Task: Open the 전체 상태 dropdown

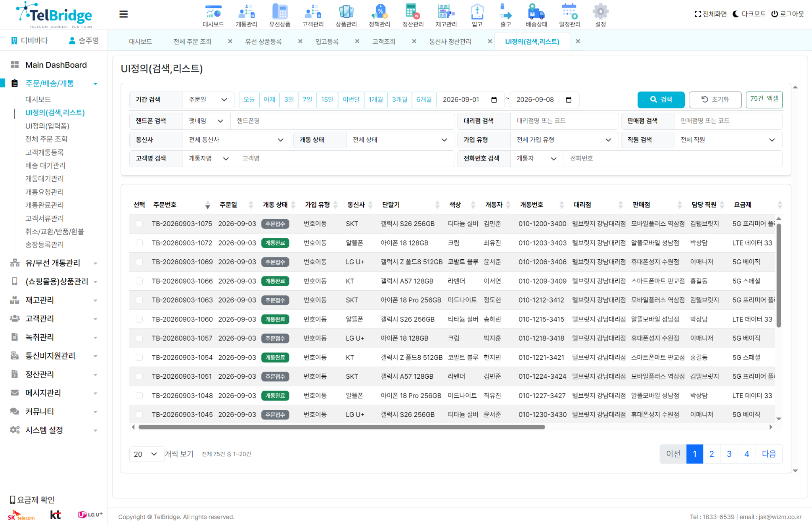Action: pos(400,140)
